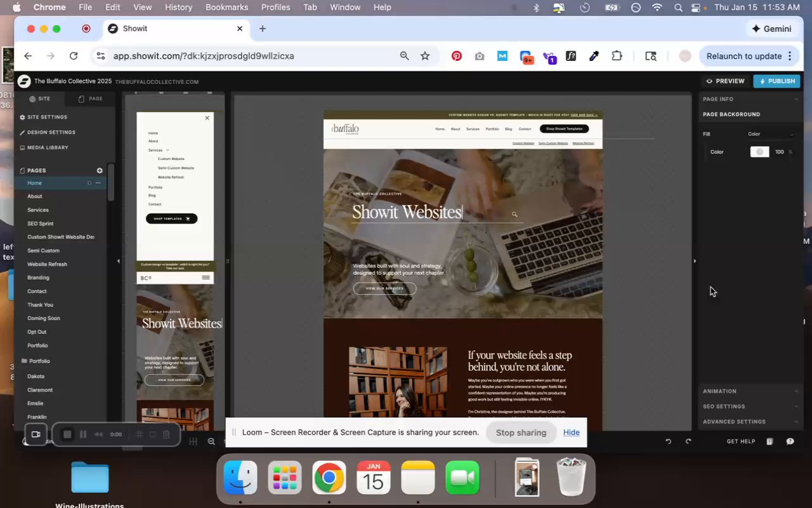Click Relaunch to update
Viewport: 812px width, 508px height.
744,56
